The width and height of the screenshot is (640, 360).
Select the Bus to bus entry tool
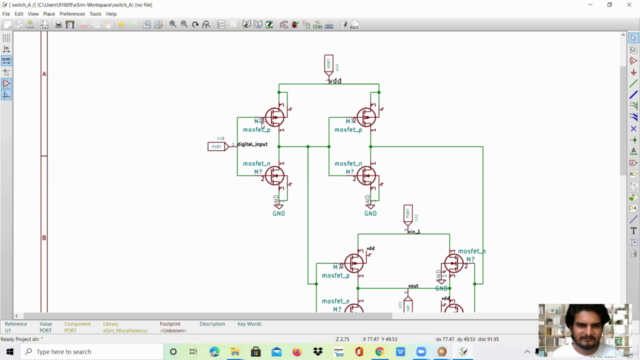(633, 117)
